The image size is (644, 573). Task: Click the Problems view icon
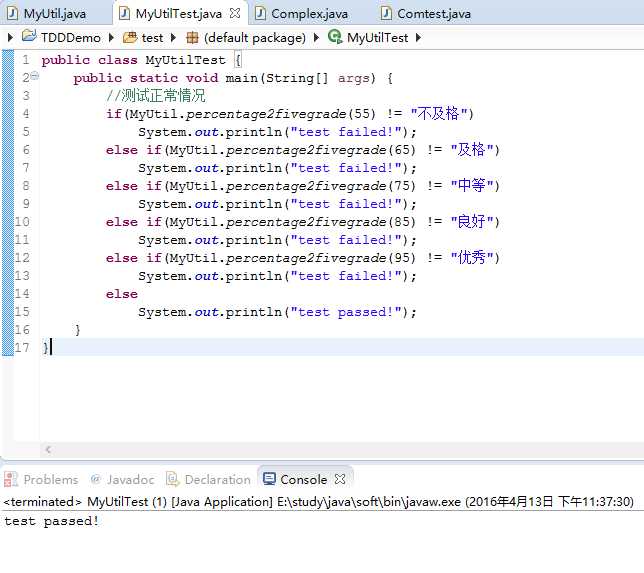11,479
